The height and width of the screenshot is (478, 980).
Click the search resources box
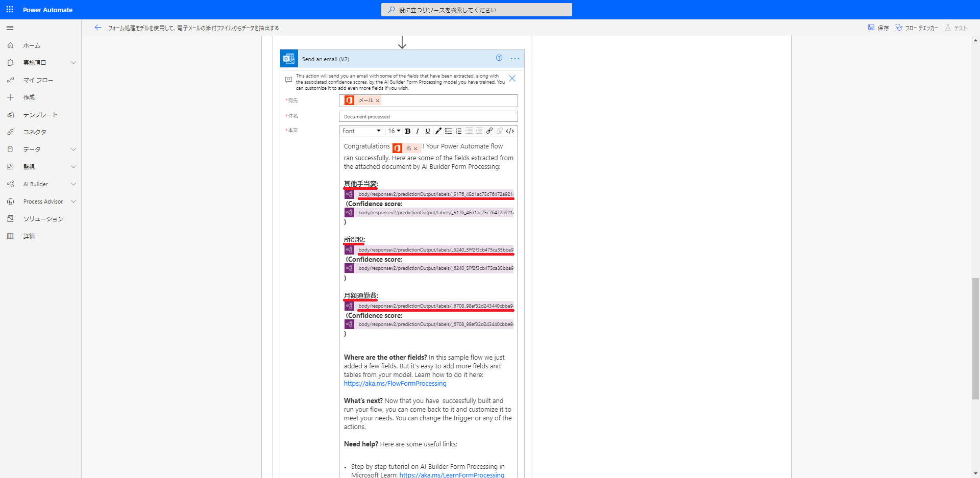(x=477, y=10)
